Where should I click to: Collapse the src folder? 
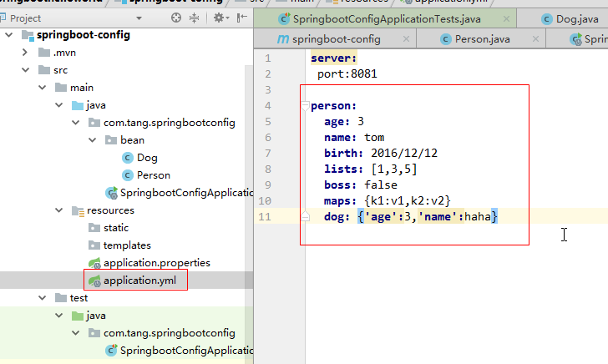coord(25,70)
